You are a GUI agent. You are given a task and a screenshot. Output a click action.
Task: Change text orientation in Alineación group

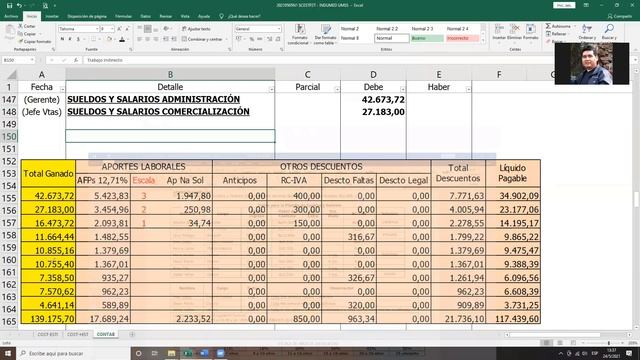tap(166, 29)
